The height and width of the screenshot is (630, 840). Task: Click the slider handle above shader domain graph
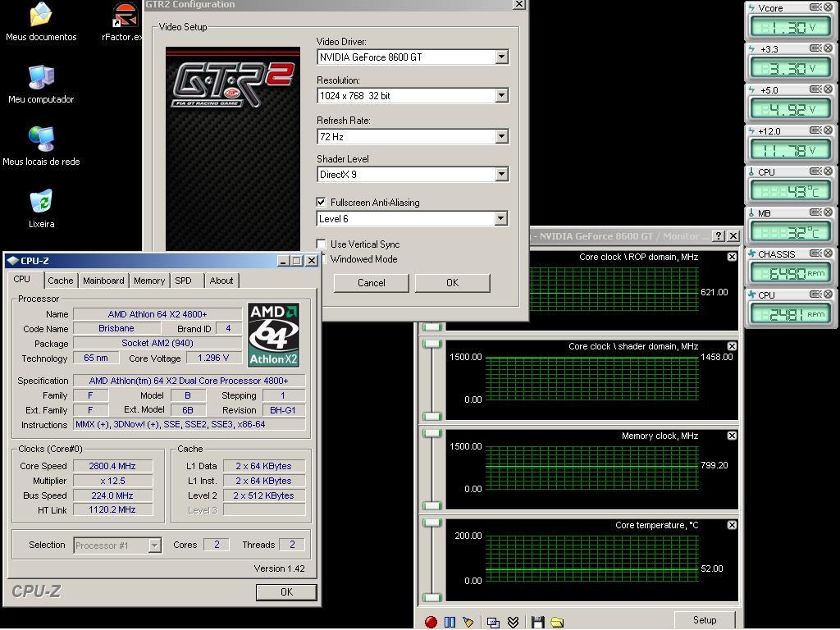(x=431, y=344)
